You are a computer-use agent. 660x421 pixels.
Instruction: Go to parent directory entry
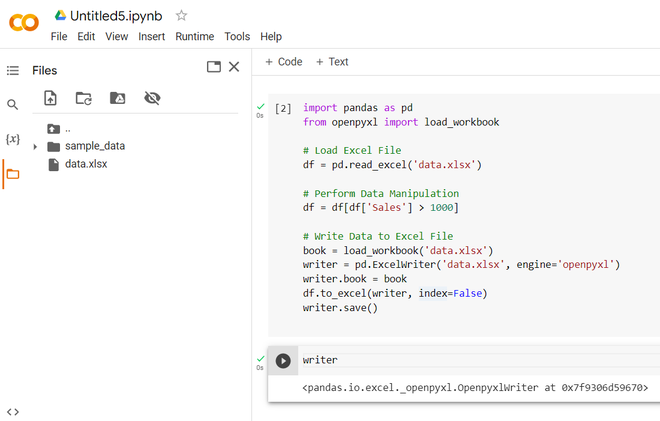pyautogui.click(x=59, y=128)
